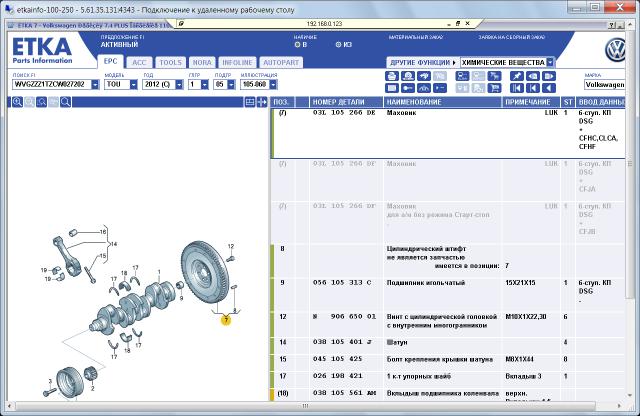Select the 'В' radio button under НАЛИЧИЕ
Image resolution: width=640 pixels, height=416 pixels.
point(297,44)
